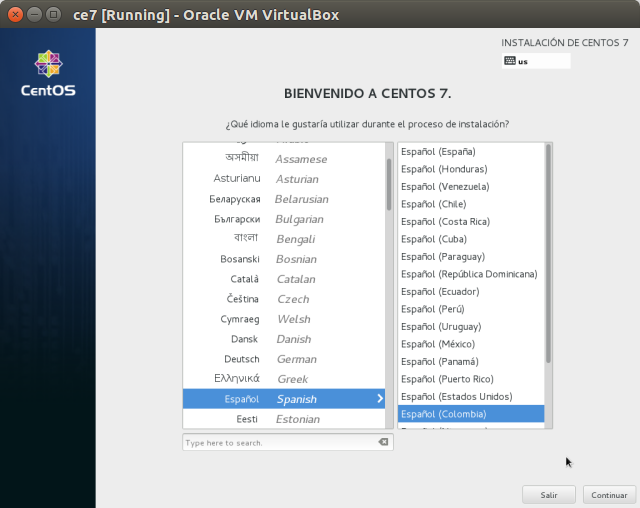Select Español Spanish language row
The width and height of the screenshot is (640, 508).
[284, 399]
